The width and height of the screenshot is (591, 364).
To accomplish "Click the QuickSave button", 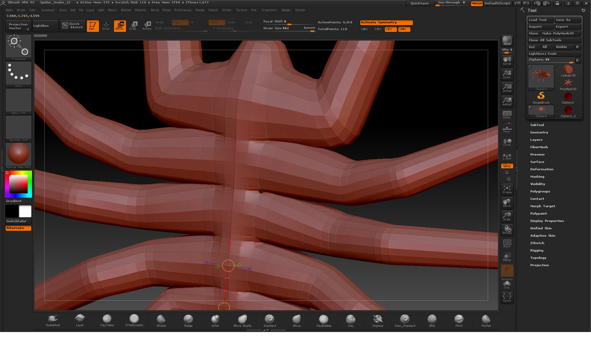I will pos(419,3).
